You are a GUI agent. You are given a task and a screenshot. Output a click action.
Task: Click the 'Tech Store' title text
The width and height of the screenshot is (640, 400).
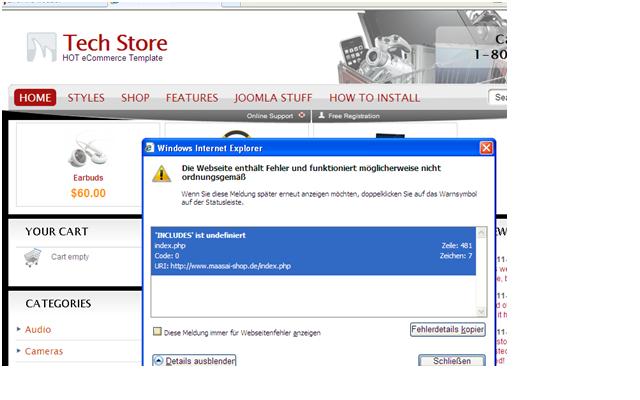(x=115, y=43)
